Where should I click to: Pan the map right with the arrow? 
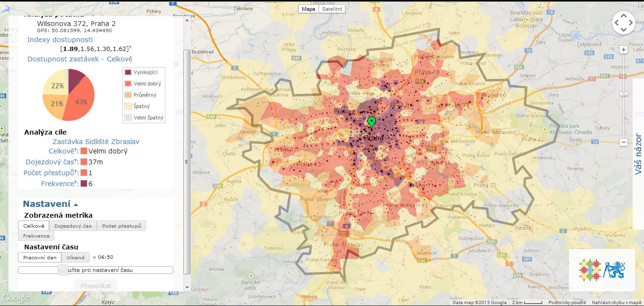630,23
